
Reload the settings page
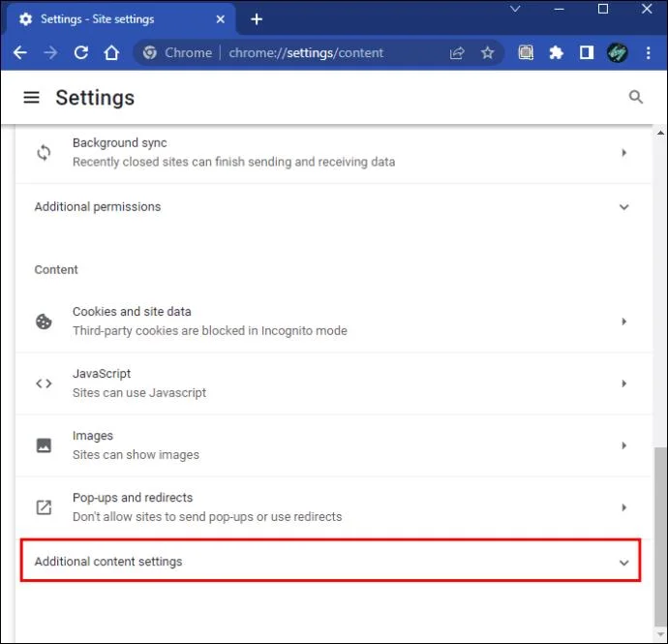pyautogui.click(x=81, y=53)
